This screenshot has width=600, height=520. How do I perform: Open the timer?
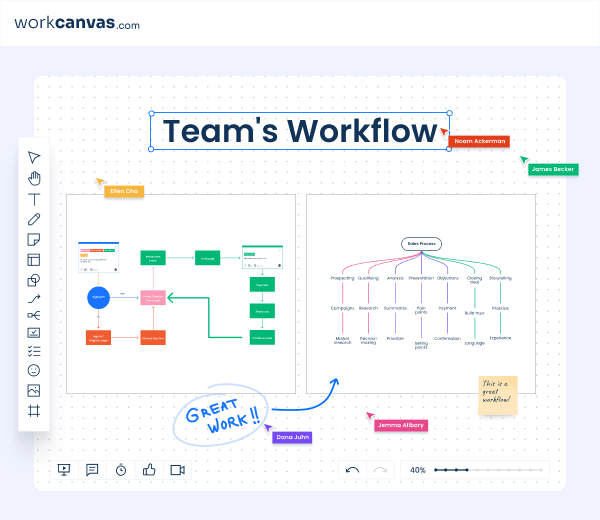(x=121, y=469)
